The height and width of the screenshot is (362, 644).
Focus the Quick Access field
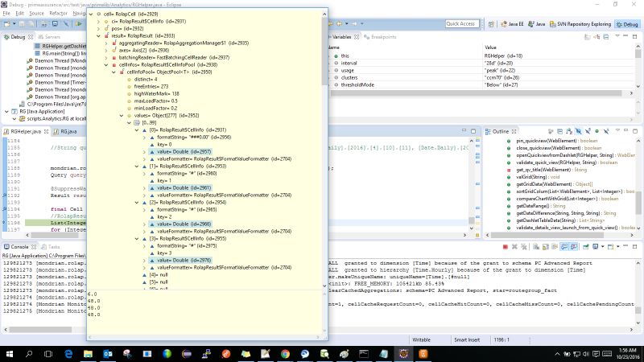click(x=462, y=24)
